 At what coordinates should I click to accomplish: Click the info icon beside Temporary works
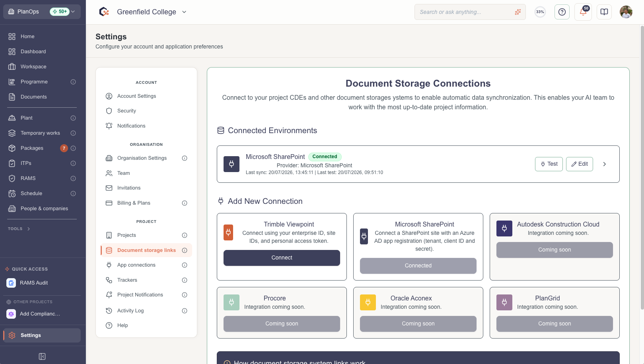[73, 133]
